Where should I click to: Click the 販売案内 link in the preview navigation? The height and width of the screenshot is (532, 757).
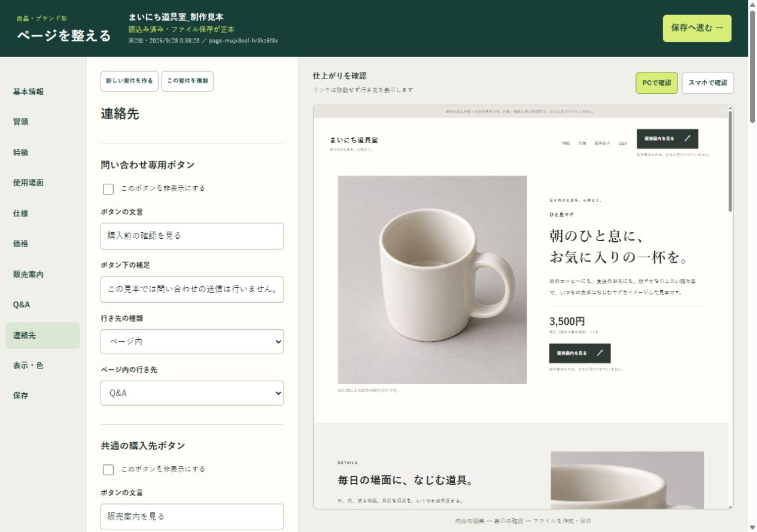tap(602, 144)
